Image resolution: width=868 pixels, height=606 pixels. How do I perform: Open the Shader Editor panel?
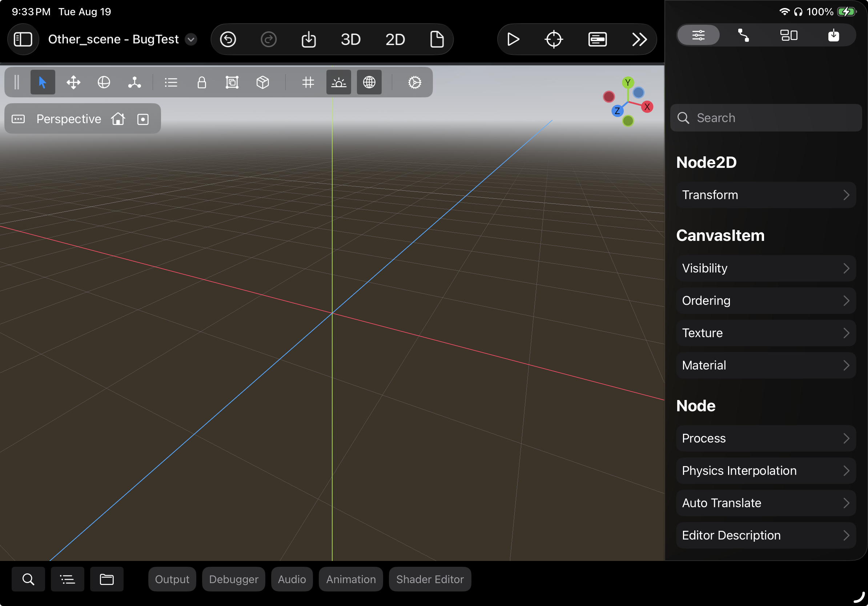430,579
